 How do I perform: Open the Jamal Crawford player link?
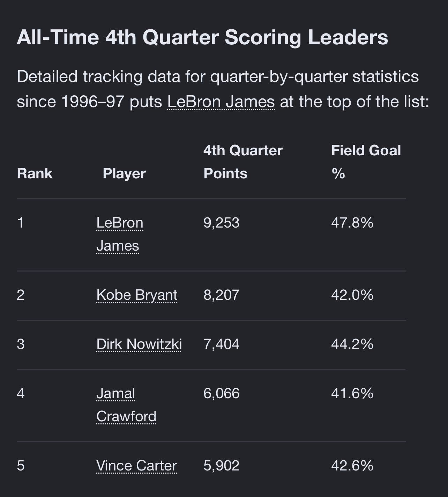[x=126, y=405]
